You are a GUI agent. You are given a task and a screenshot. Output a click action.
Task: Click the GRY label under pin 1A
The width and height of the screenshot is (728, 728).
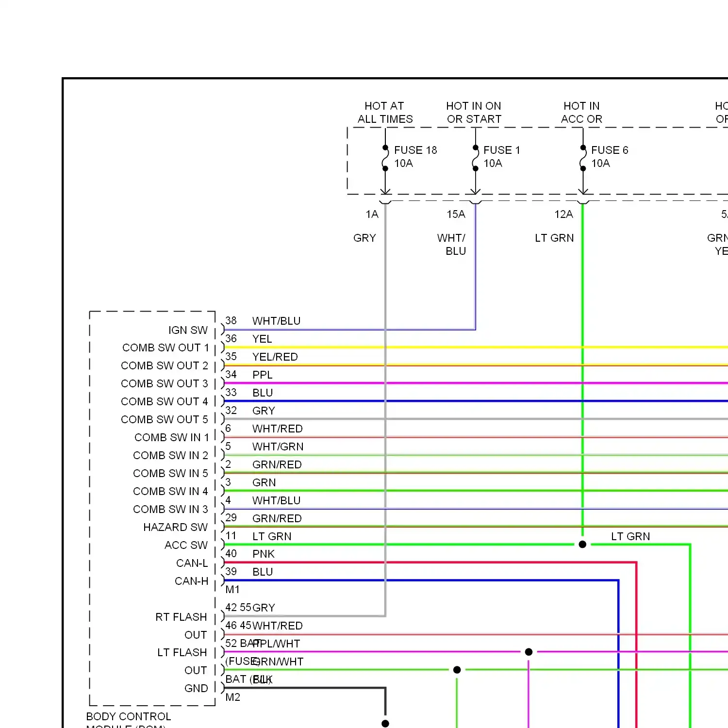364,238
